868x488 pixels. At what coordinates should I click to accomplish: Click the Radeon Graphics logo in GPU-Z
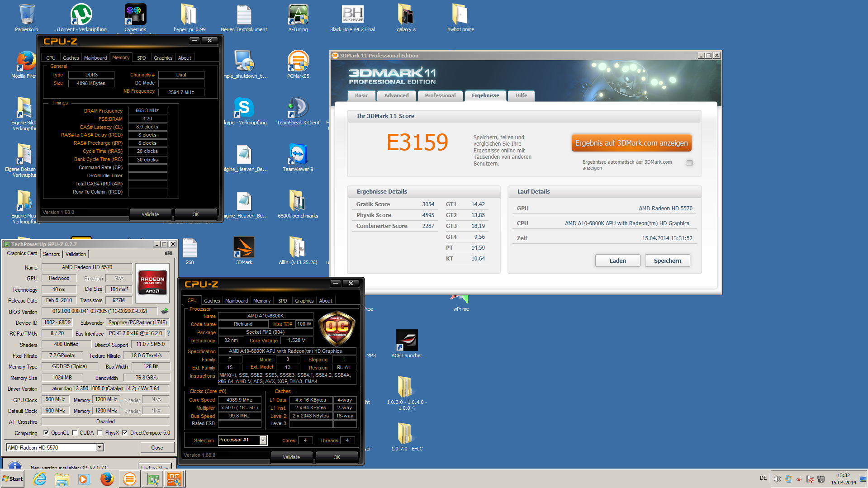point(152,283)
